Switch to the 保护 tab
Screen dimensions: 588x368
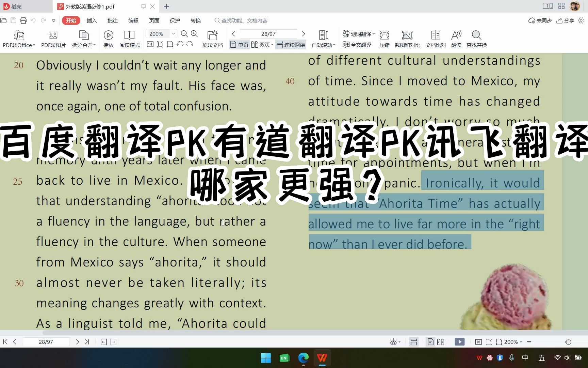[x=175, y=21]
